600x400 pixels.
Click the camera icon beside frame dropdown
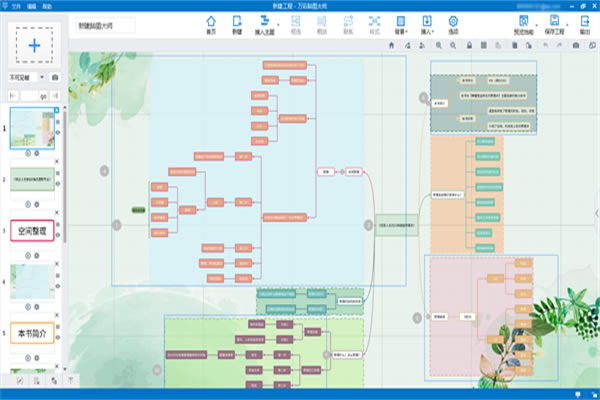coord(55,77)
